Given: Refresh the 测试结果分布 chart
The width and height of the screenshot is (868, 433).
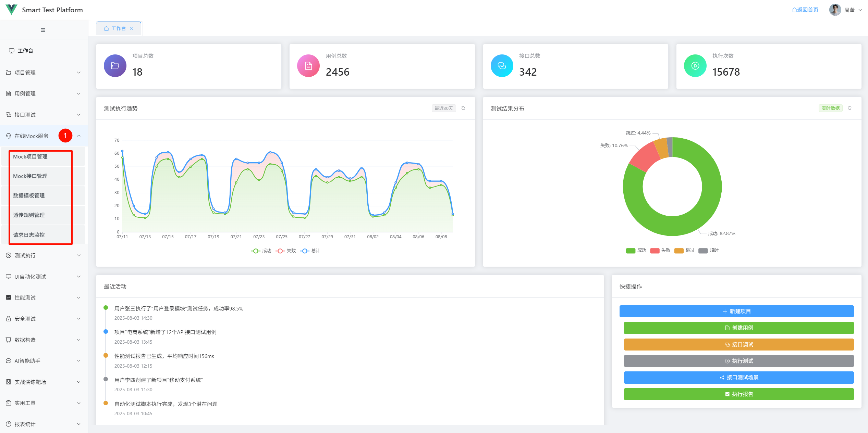Looking at the screenshot, I should tap(849, 108).
